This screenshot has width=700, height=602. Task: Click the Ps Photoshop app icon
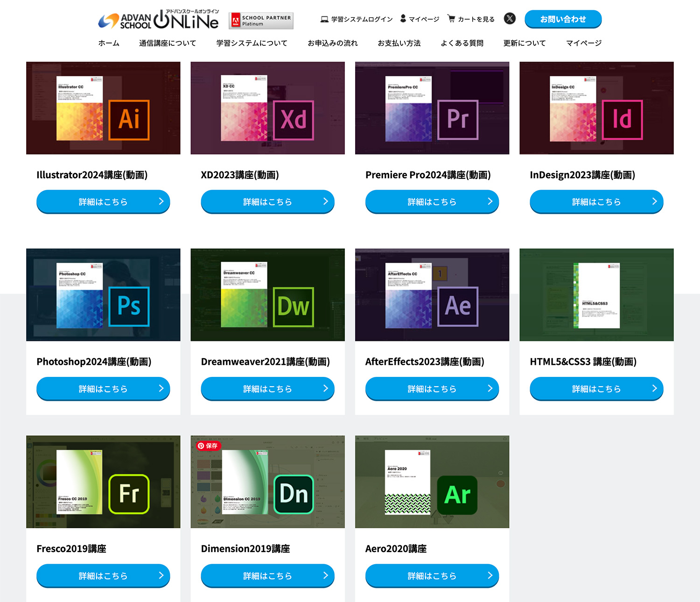(129, 307)
